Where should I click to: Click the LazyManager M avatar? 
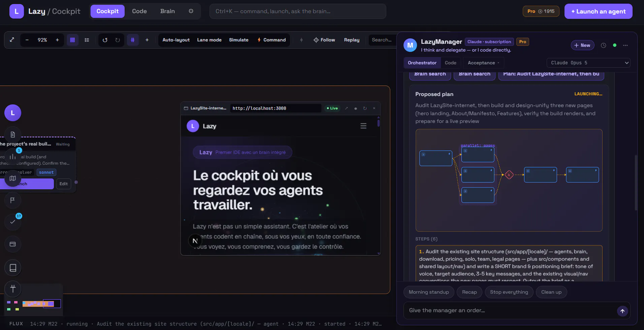tap(410, 45)
